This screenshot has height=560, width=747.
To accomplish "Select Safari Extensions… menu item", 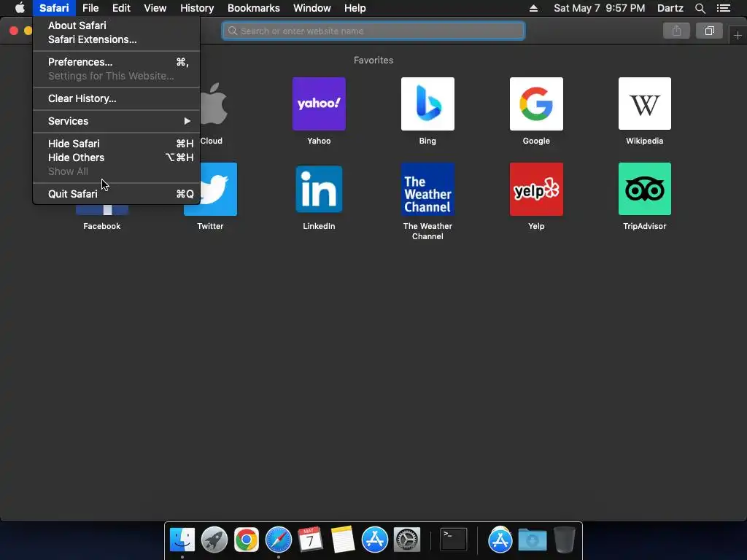I will click(116, 39).
